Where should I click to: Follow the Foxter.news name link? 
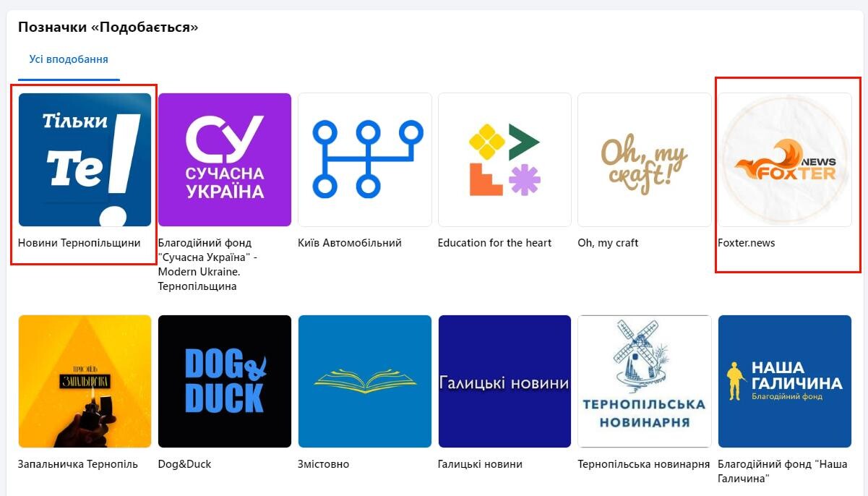[747, 243]
